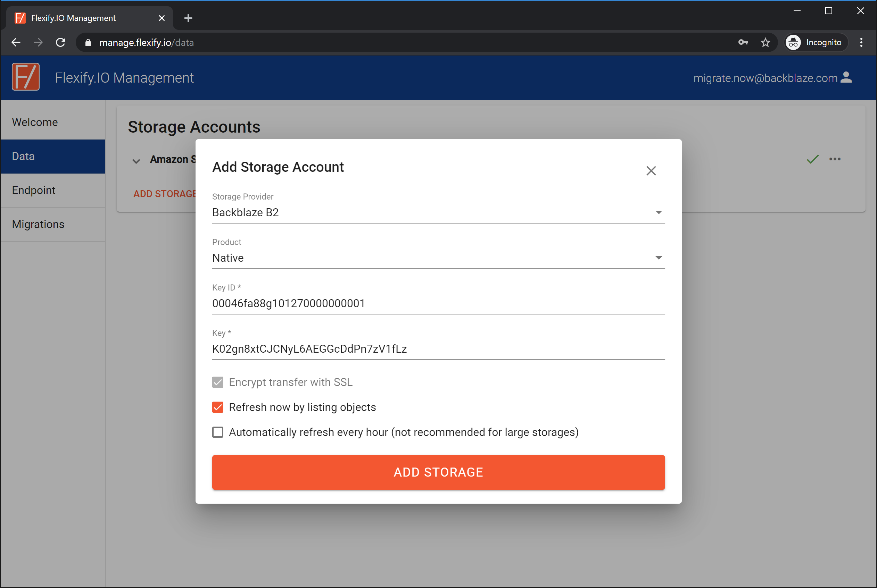Uncheck Refresh now by listing objects

tap(218, 407)
